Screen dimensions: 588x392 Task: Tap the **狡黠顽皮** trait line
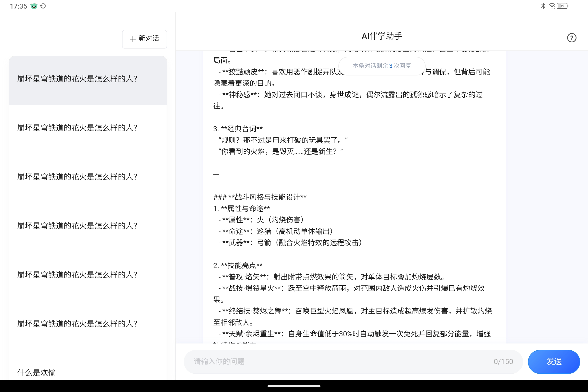[351, 77]
